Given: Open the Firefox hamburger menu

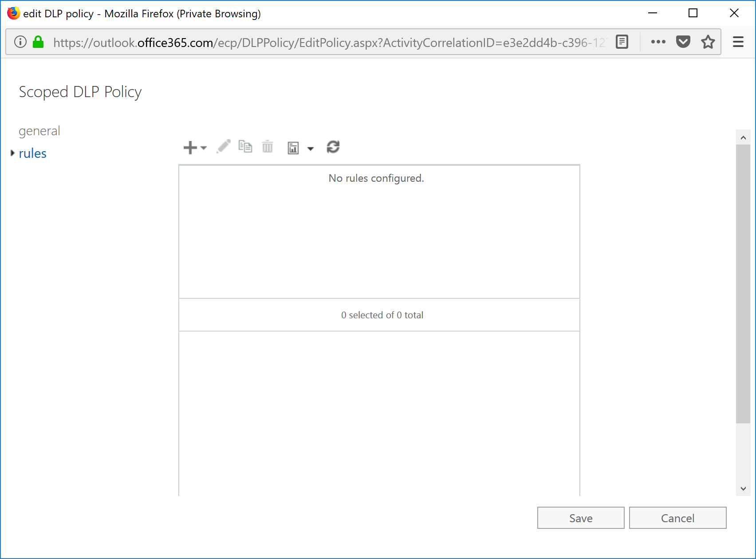Looking at the screenshot, I should pyautogui.click(x=738, y=42).
